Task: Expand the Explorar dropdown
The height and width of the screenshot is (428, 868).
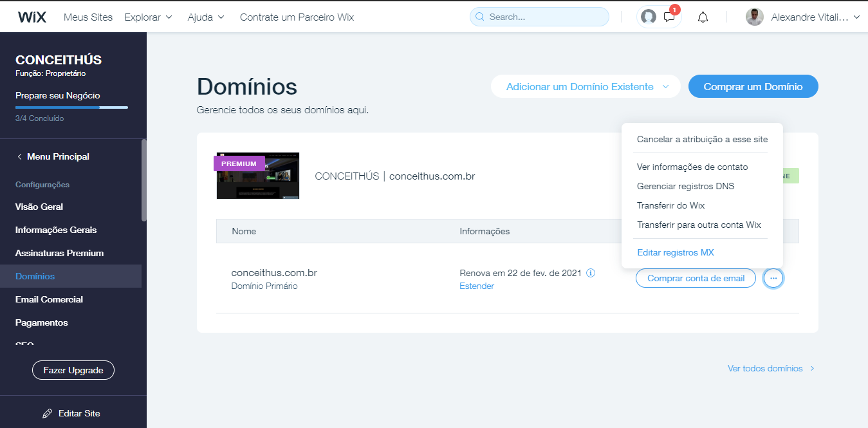Action: pos(148,17)
